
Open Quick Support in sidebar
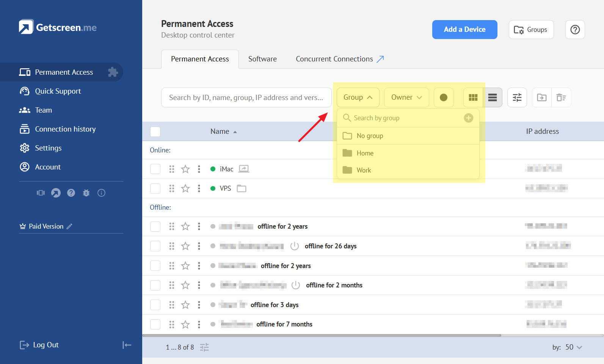[58, 91]
